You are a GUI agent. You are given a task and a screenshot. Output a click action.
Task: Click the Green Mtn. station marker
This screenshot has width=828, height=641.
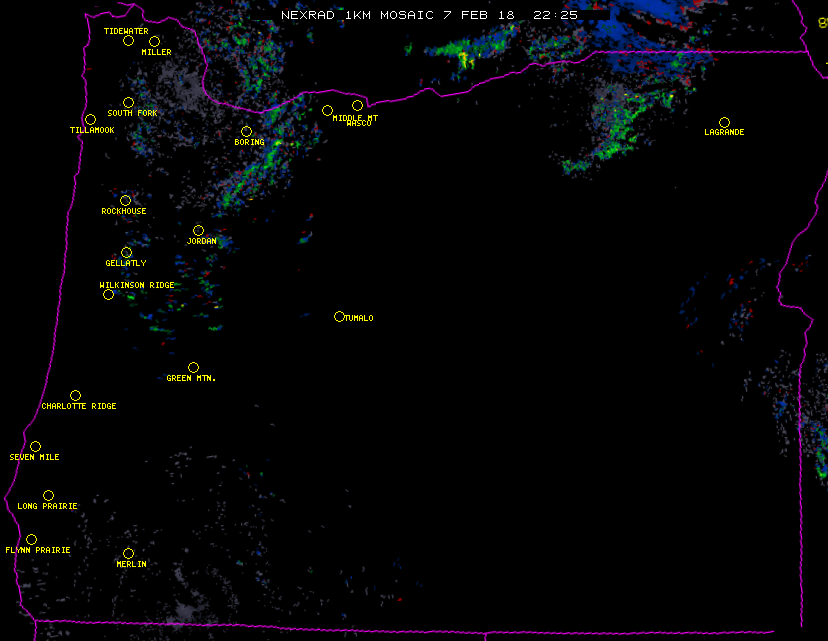pos(193,367)
